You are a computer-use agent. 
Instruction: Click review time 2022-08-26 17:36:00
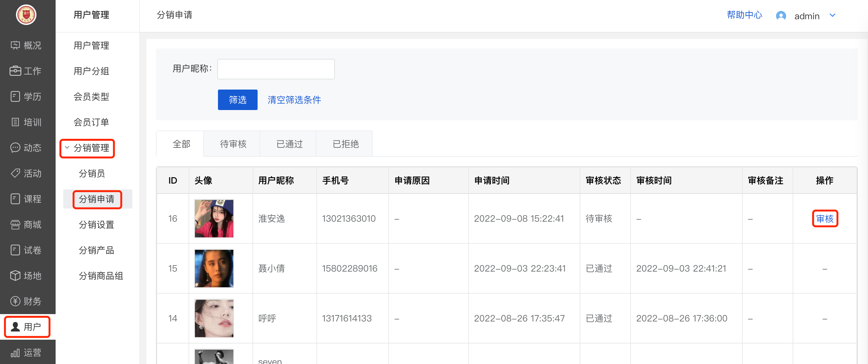point(682,319)
